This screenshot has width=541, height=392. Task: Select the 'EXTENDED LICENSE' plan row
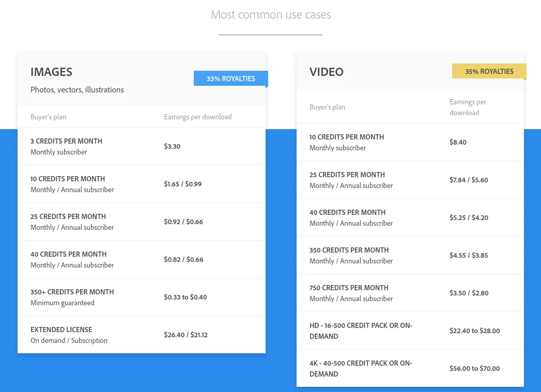(x=142, y=335)
